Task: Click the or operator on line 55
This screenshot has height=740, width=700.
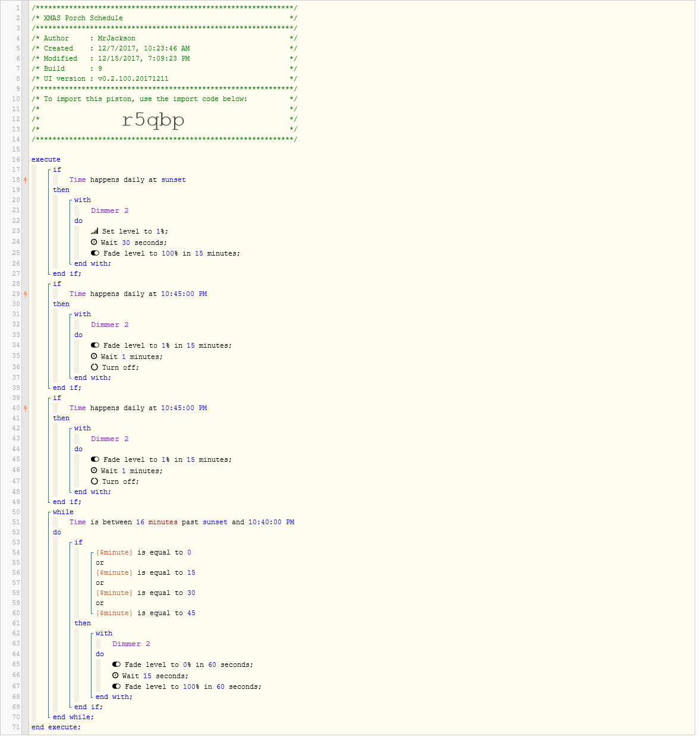Action: coord(100,562)
